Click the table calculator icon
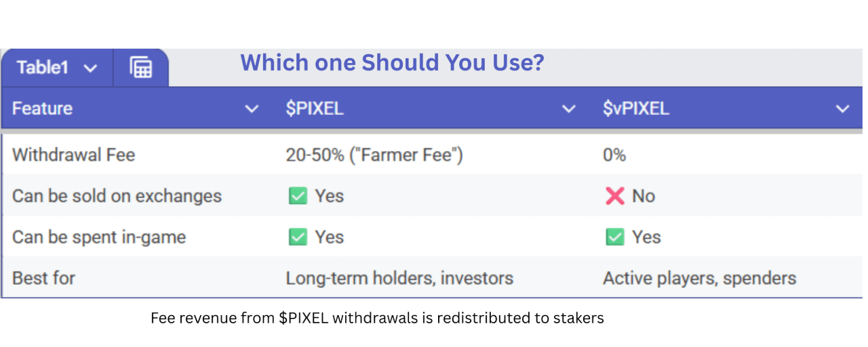Screen dimensions: 868x347 tap(140, 68)
